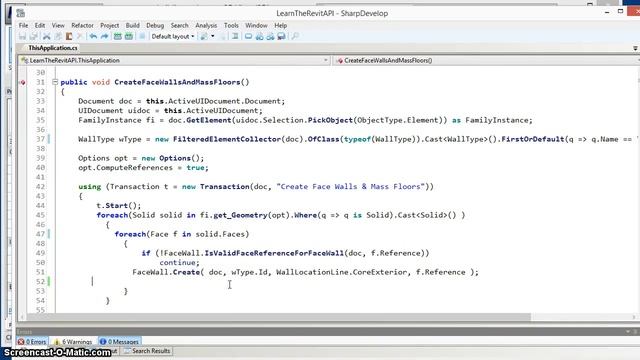Click the Copy toolbar icon
This screenshot has height=360, width=640.
(58, 36)
